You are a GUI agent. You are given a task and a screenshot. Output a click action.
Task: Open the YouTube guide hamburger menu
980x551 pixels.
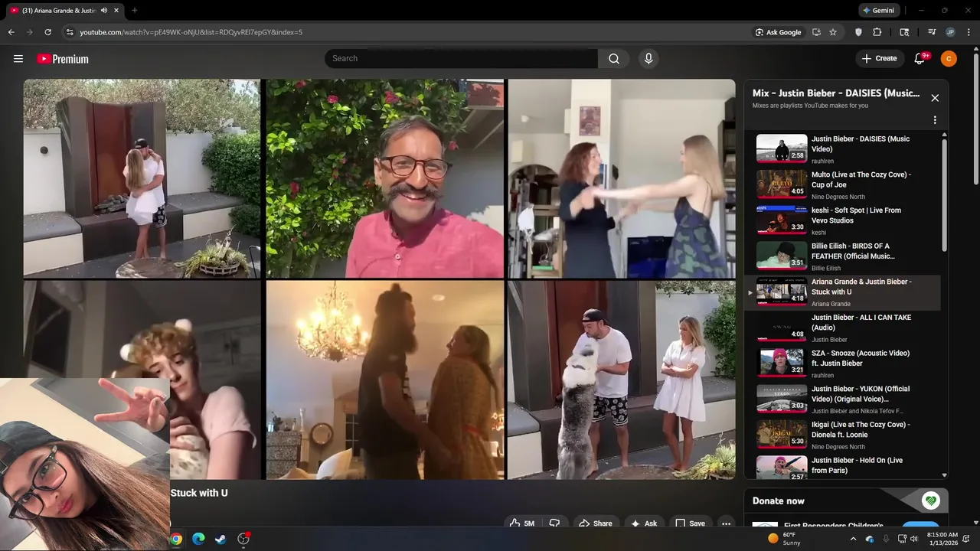click(x=18, y=59)
